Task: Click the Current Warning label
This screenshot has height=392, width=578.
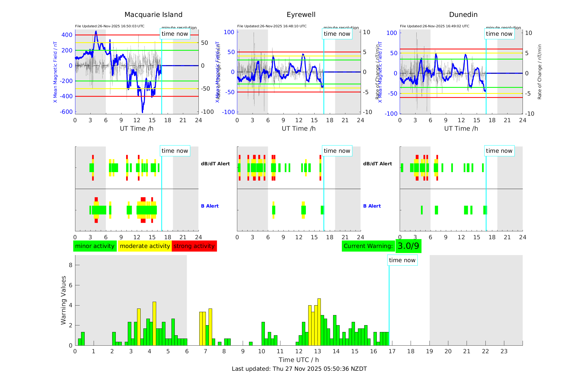Action: click(368, 246)
